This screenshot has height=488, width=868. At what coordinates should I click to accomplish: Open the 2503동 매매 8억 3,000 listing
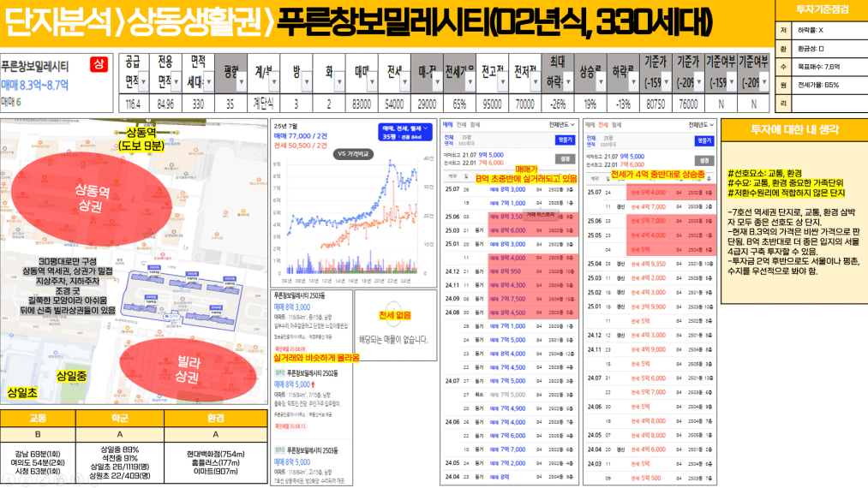pos(312,323)
